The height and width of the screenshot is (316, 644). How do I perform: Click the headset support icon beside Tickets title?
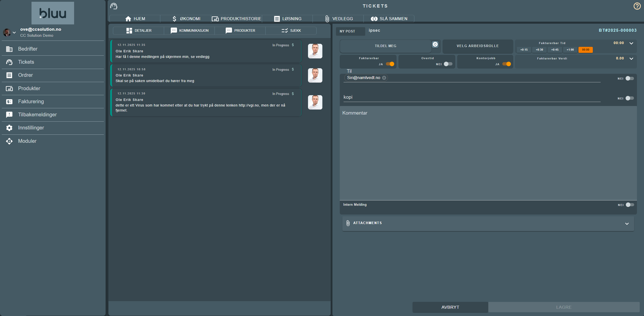114,6
